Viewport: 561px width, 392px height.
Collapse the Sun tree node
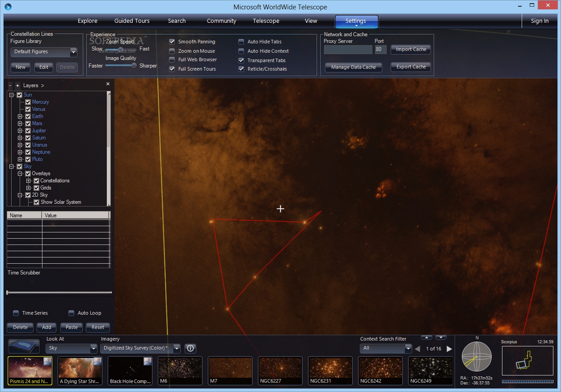pyautogui.click(x=11, y=95)
